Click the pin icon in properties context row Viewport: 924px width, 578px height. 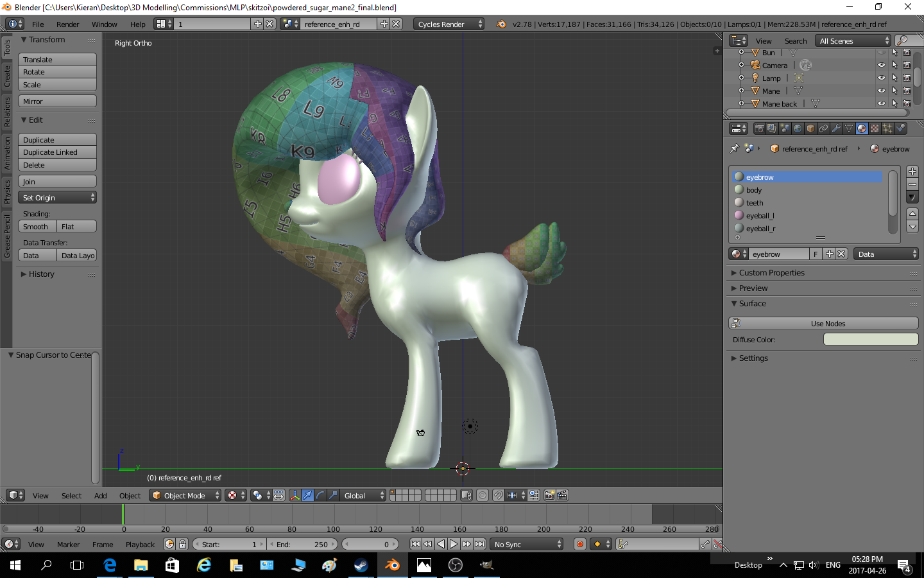pos(735,148)
